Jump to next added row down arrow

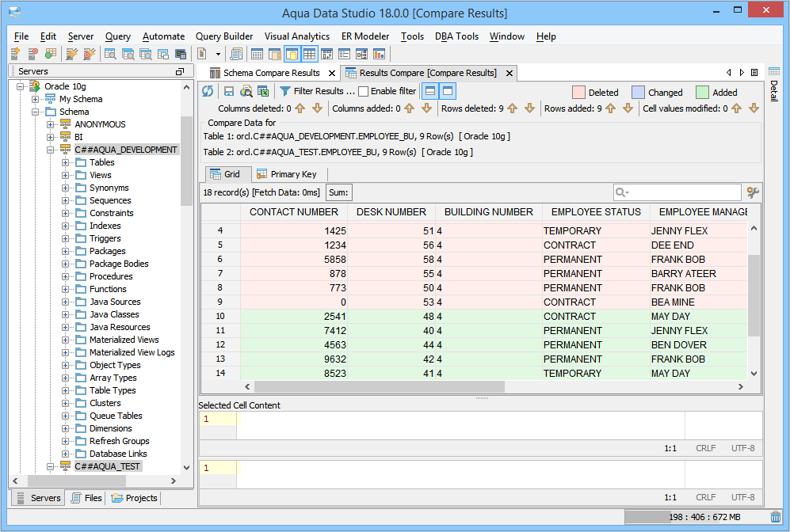click(628, 108)
